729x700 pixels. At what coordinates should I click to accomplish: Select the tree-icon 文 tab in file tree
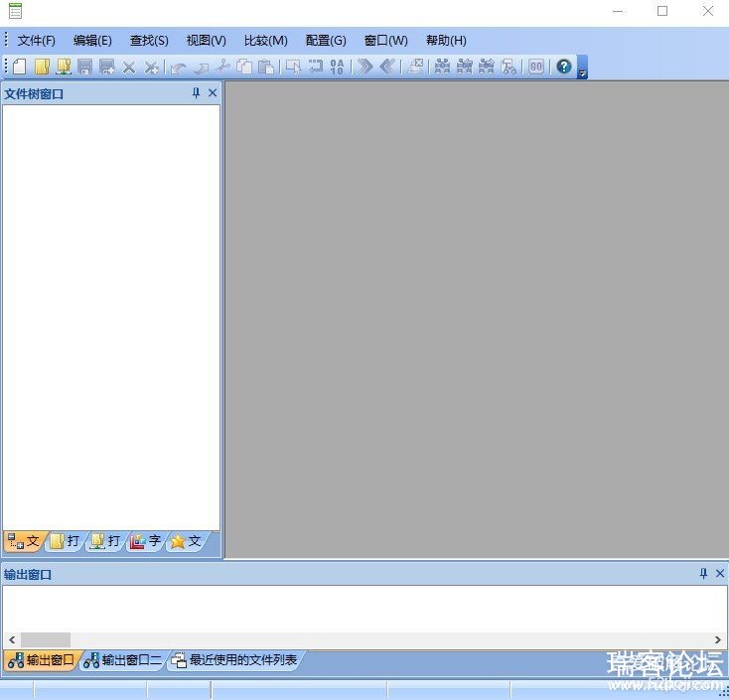pyautogui.click(x=24, y=541)
